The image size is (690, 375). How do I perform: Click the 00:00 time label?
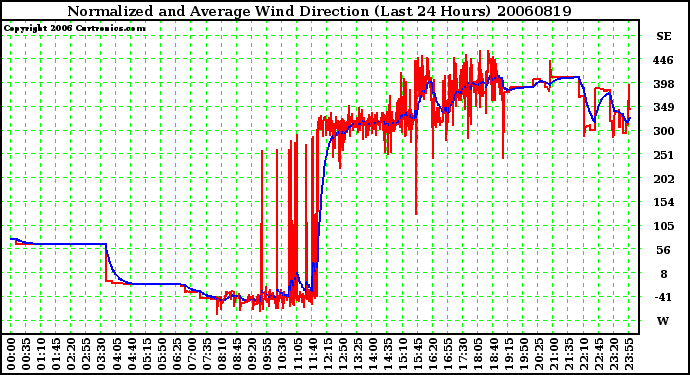(x=11, y=354)
